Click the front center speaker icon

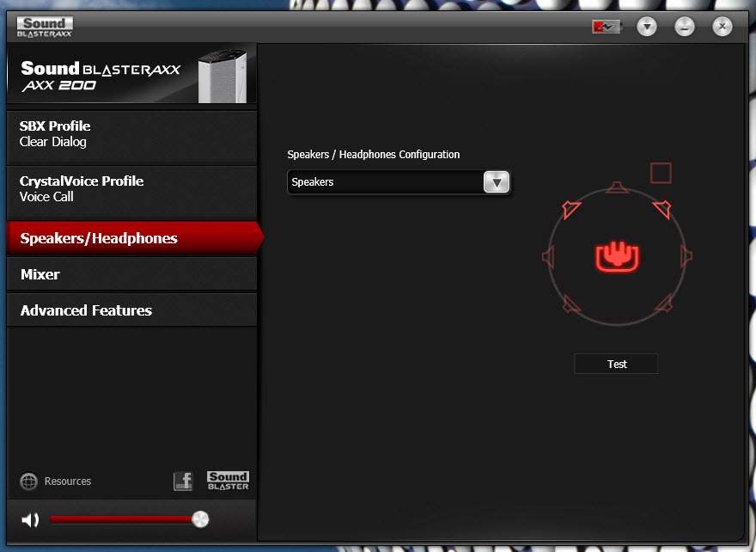[x=617, y=187]
